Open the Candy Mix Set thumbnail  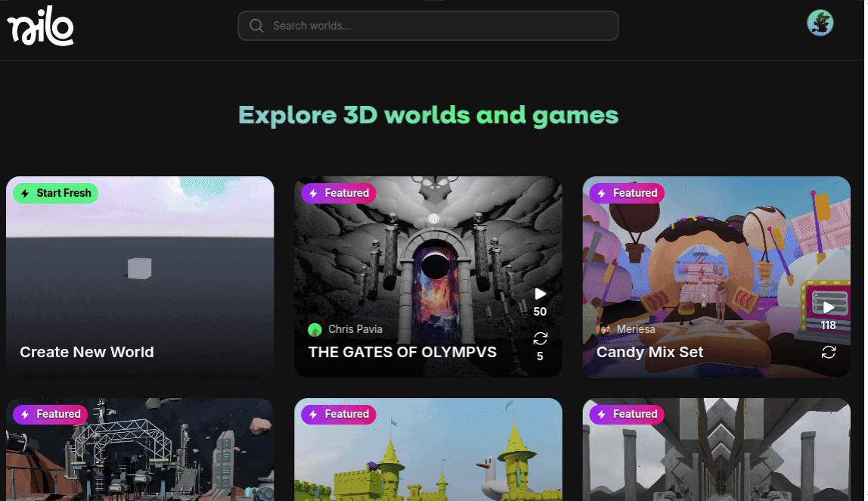[x=716, y=276]
